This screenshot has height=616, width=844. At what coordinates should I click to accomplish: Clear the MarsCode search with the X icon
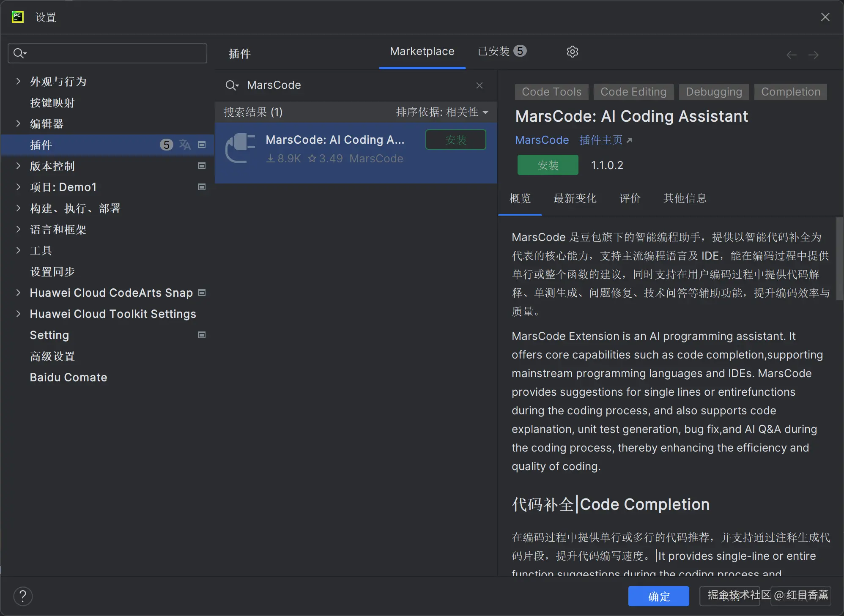click(x=479, y=85)
